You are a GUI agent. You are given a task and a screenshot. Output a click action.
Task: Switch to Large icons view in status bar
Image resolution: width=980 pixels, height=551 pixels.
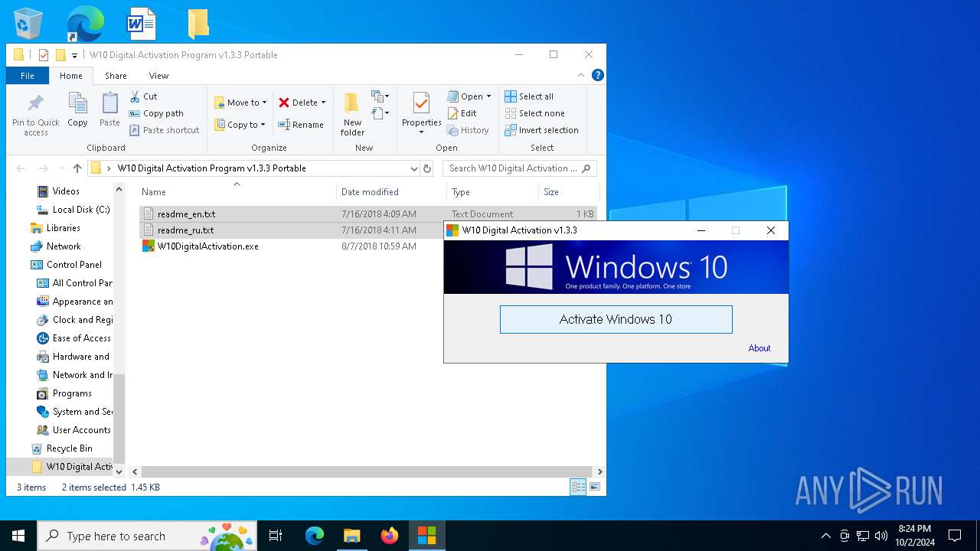point(595,487)
